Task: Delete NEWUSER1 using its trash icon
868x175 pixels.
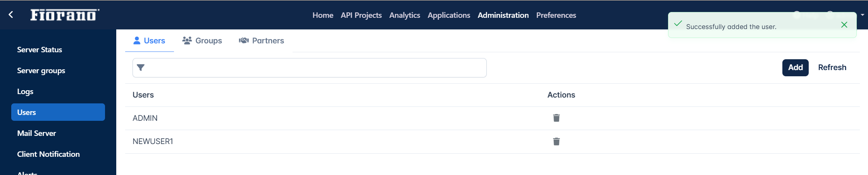Action: [x=556, y=142]
